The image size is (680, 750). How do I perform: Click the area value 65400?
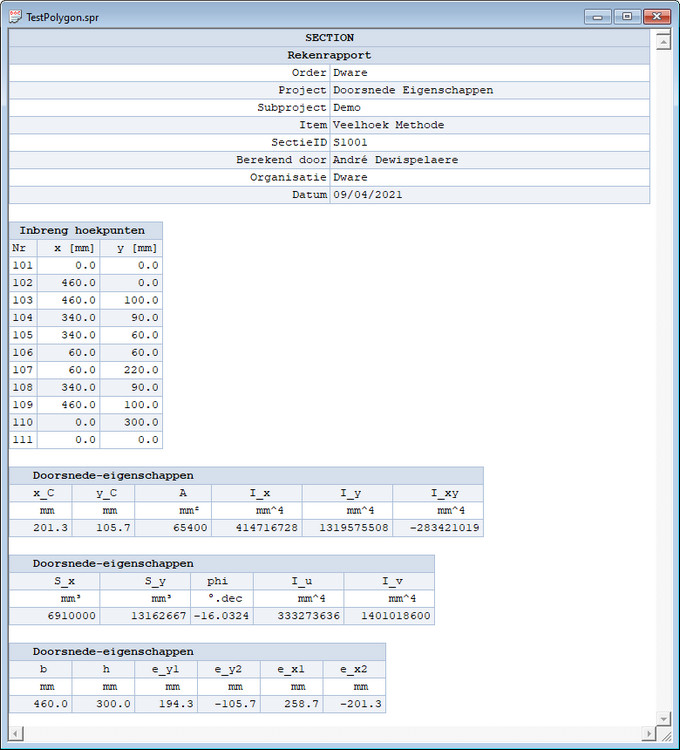point(190,528)
